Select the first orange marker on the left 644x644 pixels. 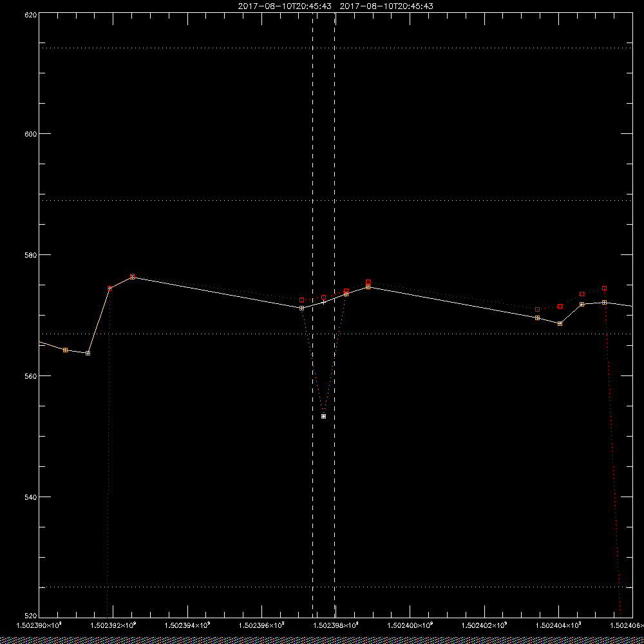(x=65, y=350)
